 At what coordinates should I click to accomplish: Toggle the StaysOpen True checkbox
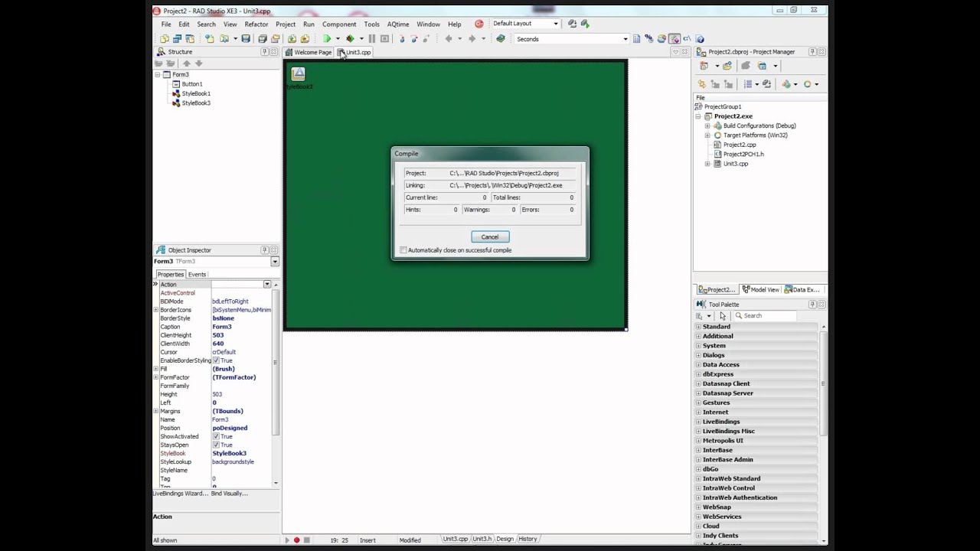(x=216, y=445)
